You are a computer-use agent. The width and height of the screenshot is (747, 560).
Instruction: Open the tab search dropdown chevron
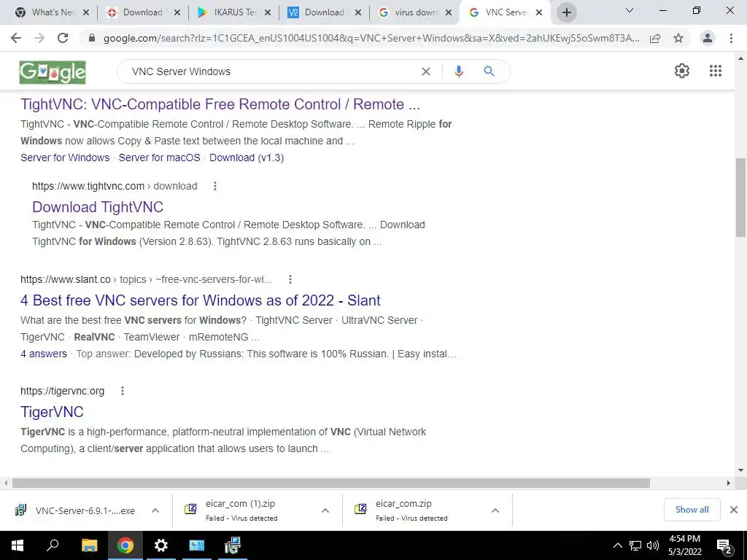pos(630,10)
